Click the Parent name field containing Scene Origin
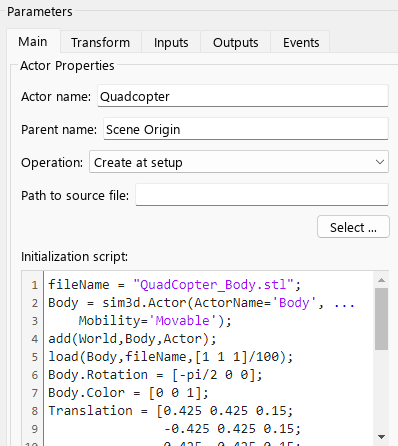398x446 pixels. click(x=246, y=129)
